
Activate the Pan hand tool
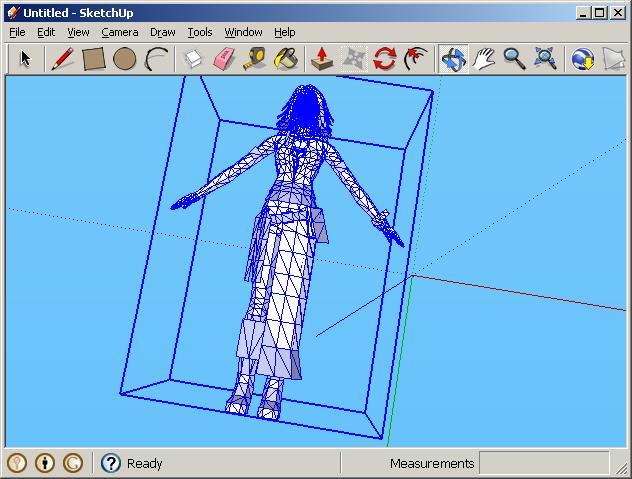point(484,59)
